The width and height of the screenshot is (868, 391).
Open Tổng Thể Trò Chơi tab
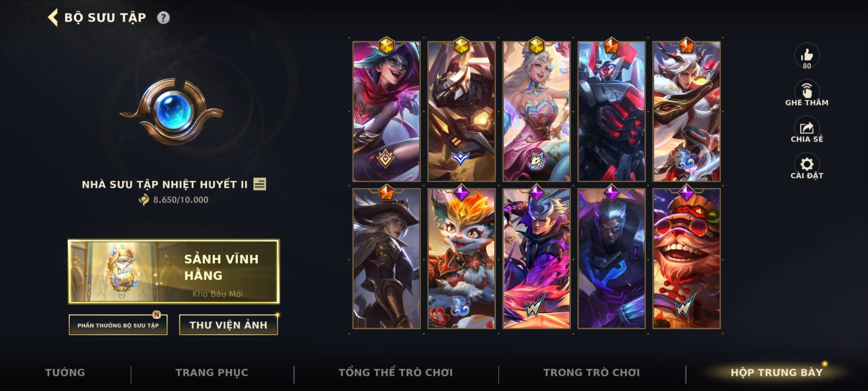396,372
